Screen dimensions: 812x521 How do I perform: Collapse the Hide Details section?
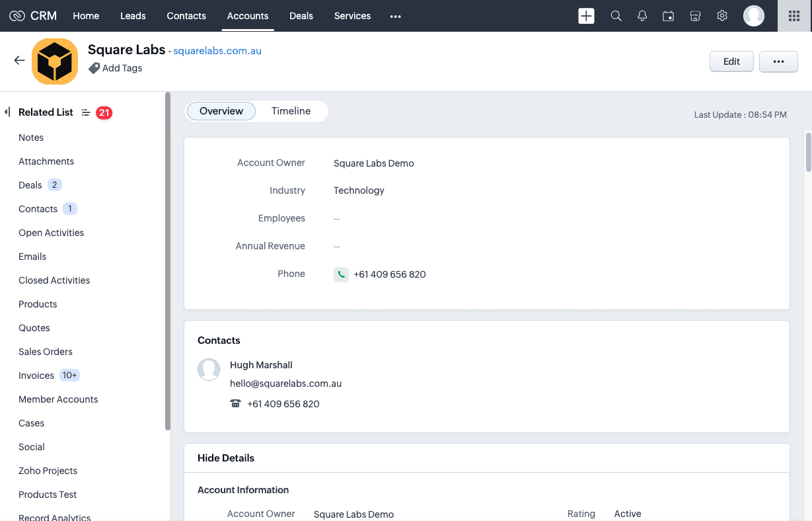226,458
